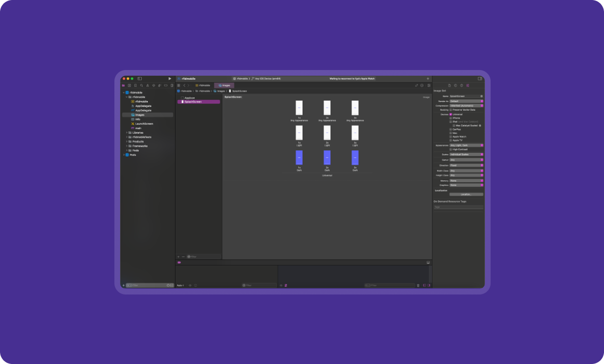
Task: Click the Run (play) button
Action: [x=170, y=79]
